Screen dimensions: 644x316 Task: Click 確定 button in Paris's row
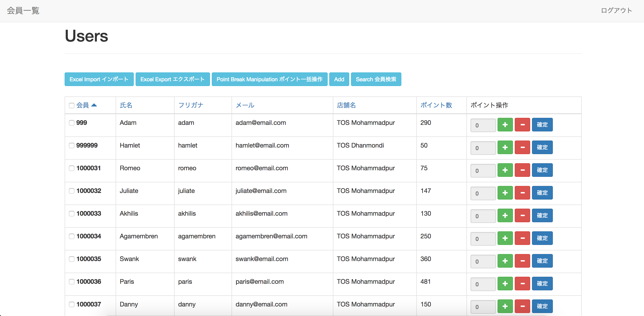coord(542,284)
